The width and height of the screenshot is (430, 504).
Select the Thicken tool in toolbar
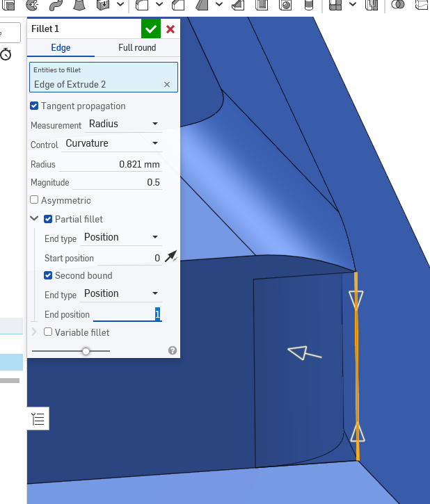(x=103, y=5)
